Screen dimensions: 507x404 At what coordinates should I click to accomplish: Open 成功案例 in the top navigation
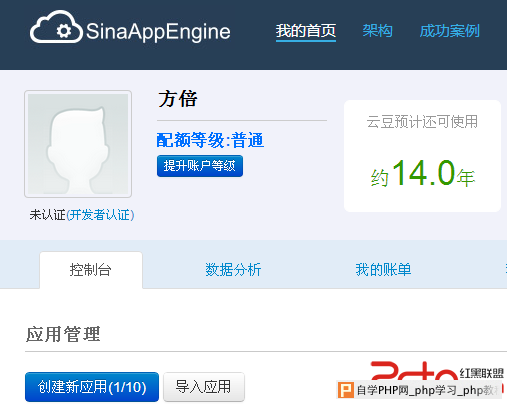coord(449,31)
